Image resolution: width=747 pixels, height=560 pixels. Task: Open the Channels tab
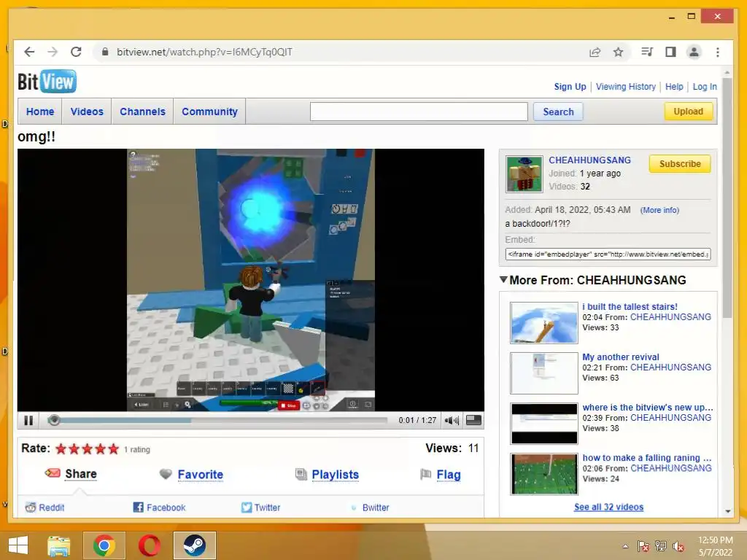tap(142, 112)
